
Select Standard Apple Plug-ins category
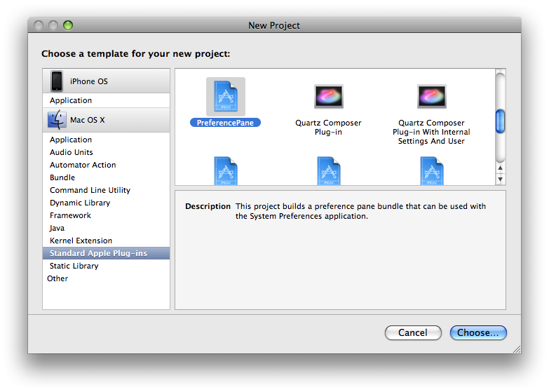(106, 253)
